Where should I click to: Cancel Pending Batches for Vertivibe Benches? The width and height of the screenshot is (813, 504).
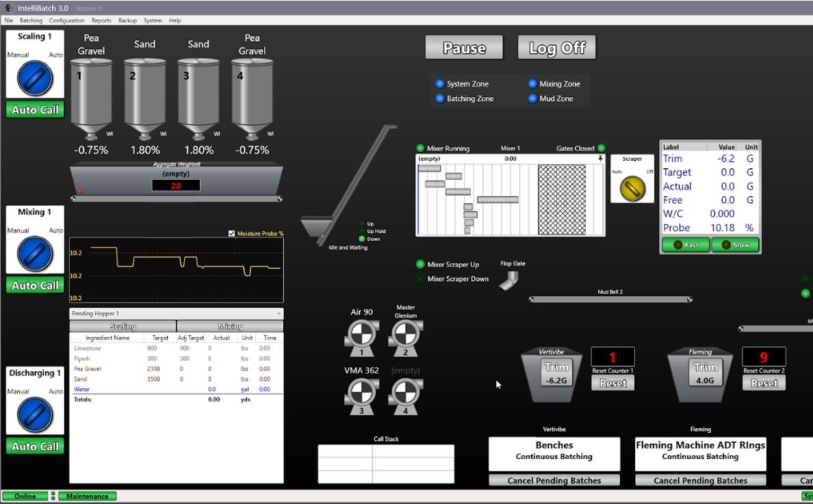click(x=554, y=481)
